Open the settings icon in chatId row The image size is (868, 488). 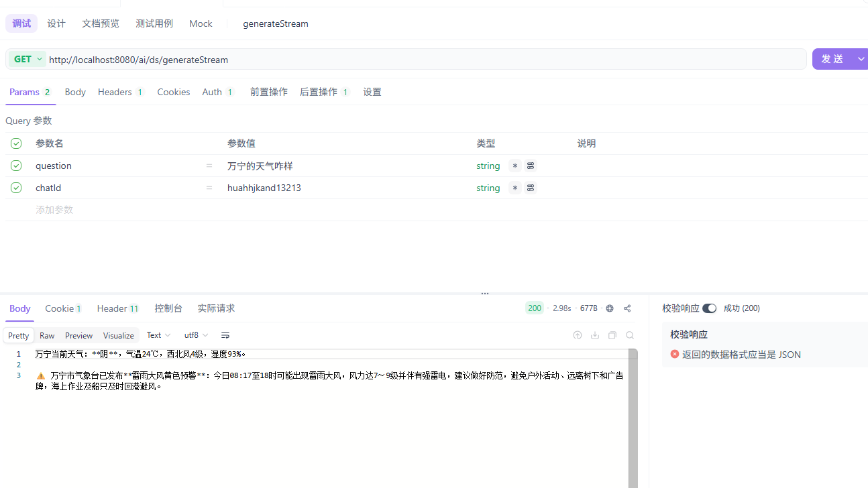click(531, 188)
